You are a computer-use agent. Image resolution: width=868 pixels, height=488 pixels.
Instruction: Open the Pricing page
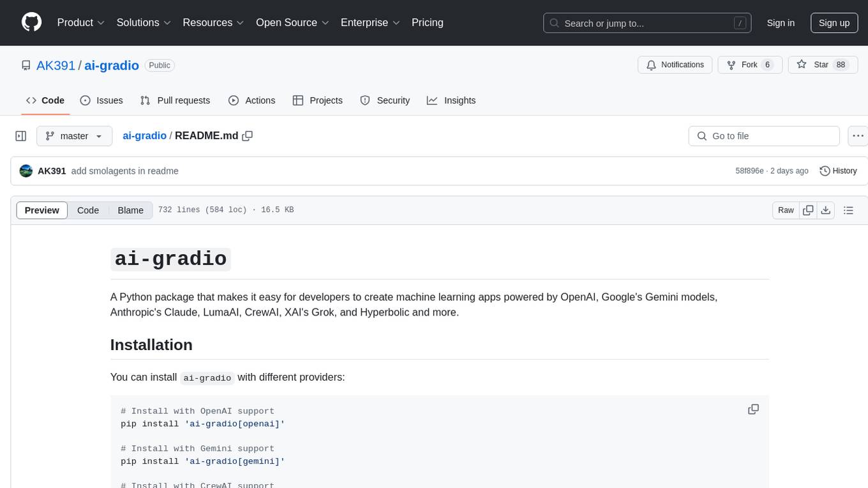(428, 22)
